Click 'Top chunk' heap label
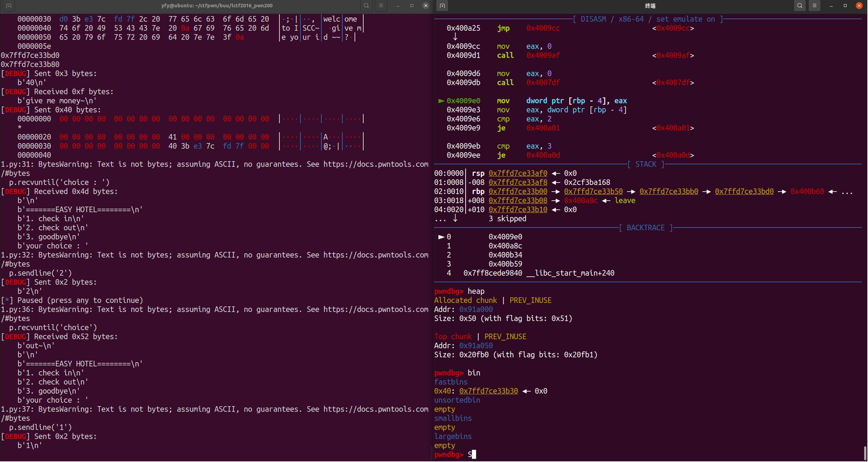Image resolution: width=868 pixels, height=462 pixels. click(453, 337)
